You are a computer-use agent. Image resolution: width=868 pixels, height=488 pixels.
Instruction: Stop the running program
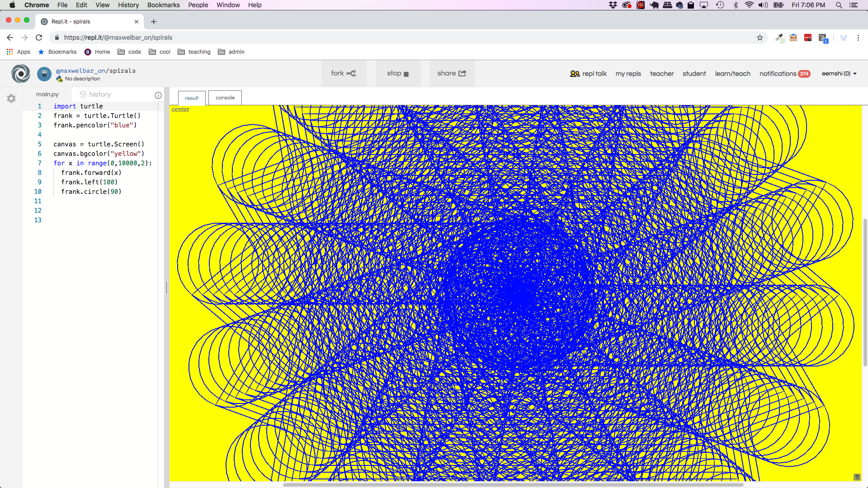[398, 73]
